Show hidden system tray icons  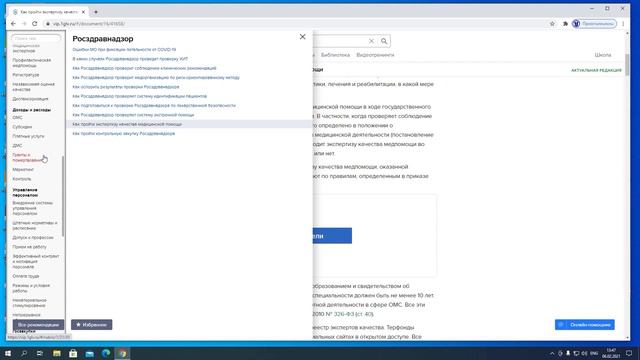pos(552,353)
